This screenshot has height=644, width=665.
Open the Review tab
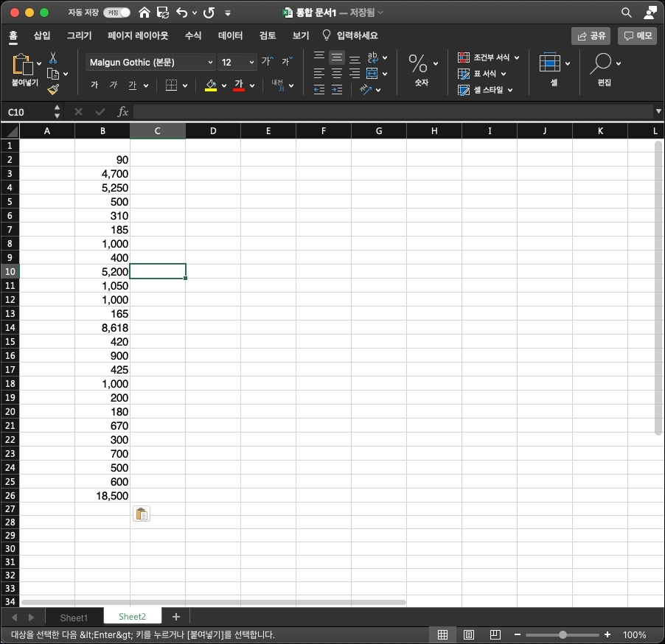click(x=268, y=35)
